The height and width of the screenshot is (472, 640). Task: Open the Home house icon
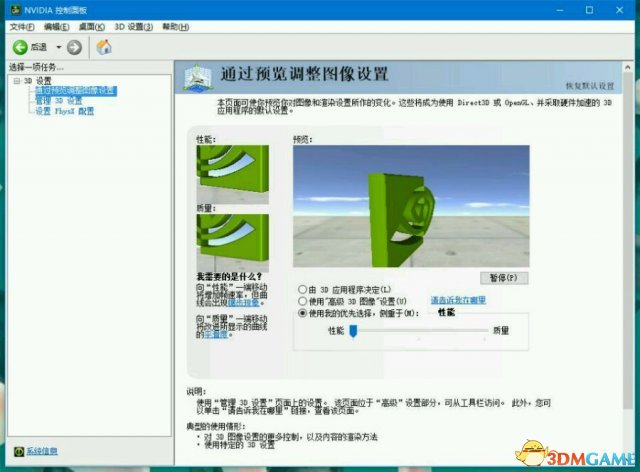click(104, 47)
